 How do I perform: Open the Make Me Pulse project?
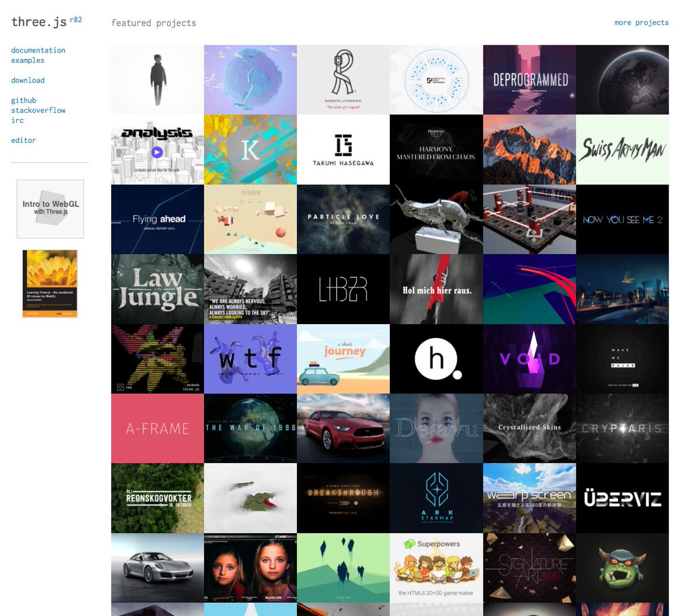coord(622,359)
